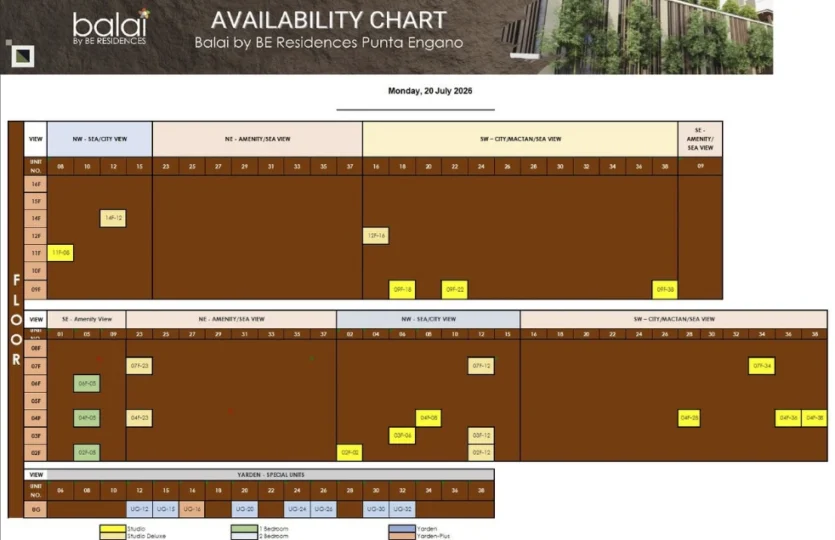The width and height of the screenshot is (835, 540).
Task: Select unit cell 11F-08
Action: 60,253
